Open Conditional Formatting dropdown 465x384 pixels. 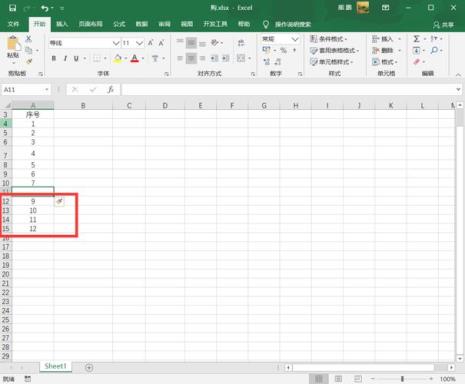pos(329,39)
